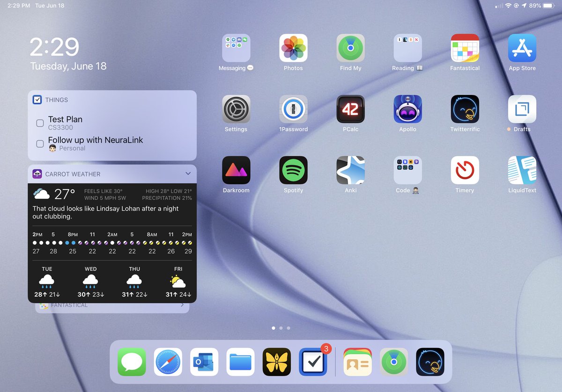562x392 pixels.
Task: Tap the status bar time 2:29 PM
Action: [x=19, y=6]
